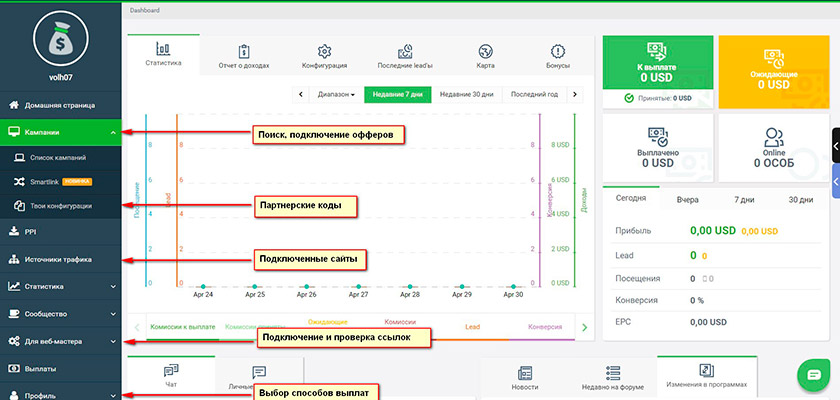Go to previous date period arrow
This screenshot has width=840, height=400.
coord(301,94)
